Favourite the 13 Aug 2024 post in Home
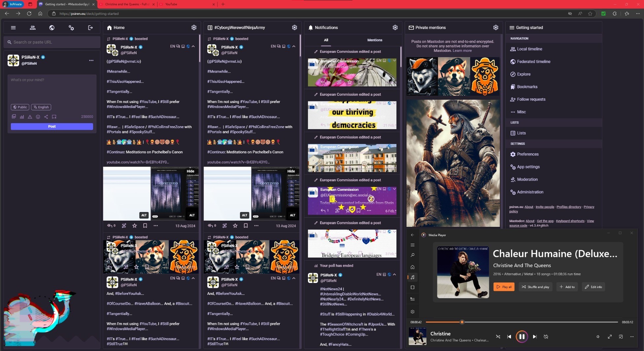644x351 pixels. coord(134,226)
